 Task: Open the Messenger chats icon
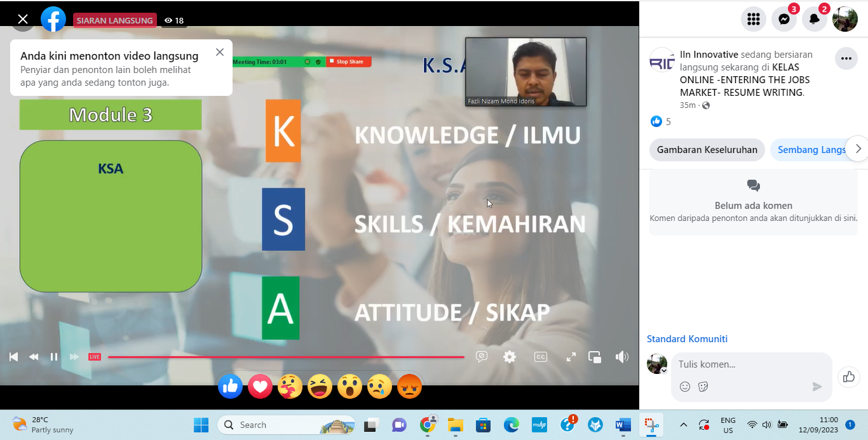pos(783,19)
